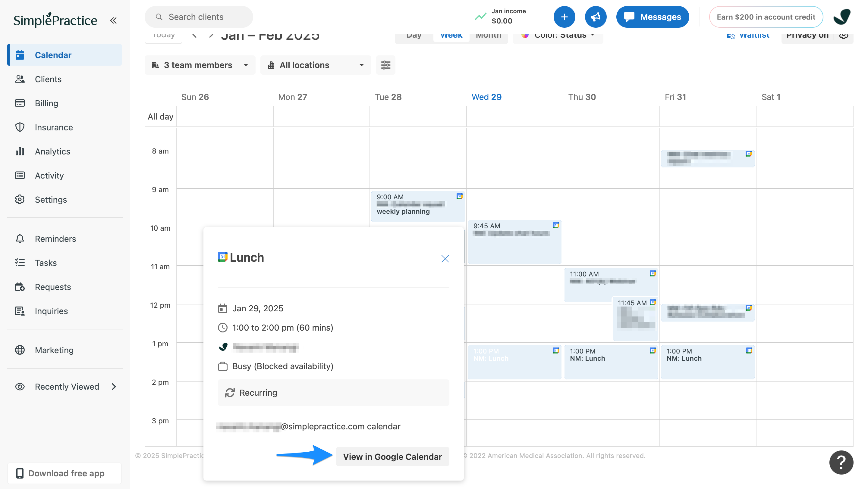Click the Thu 30 day header
This screenshot has width=868, height=489.
(582, 97)
